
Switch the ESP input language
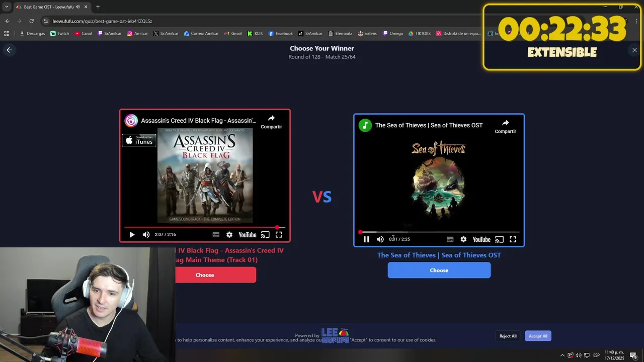[596, 355]
